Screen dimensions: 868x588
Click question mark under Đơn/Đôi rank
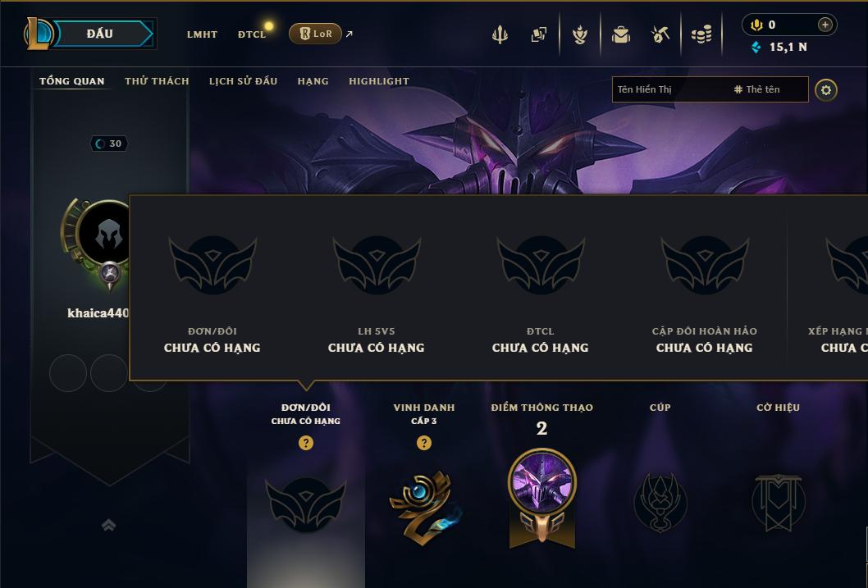305,443
